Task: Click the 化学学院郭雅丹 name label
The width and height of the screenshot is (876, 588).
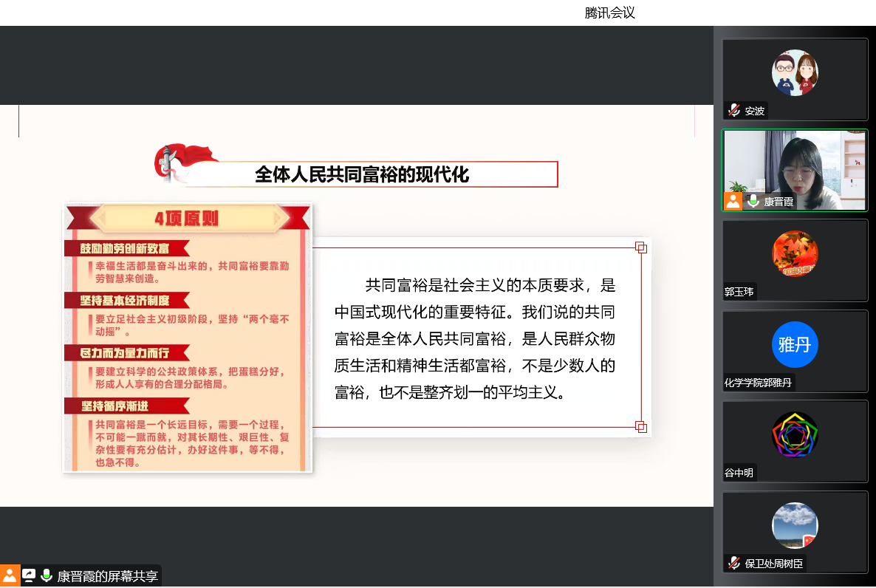Action: tap(758, 383)
